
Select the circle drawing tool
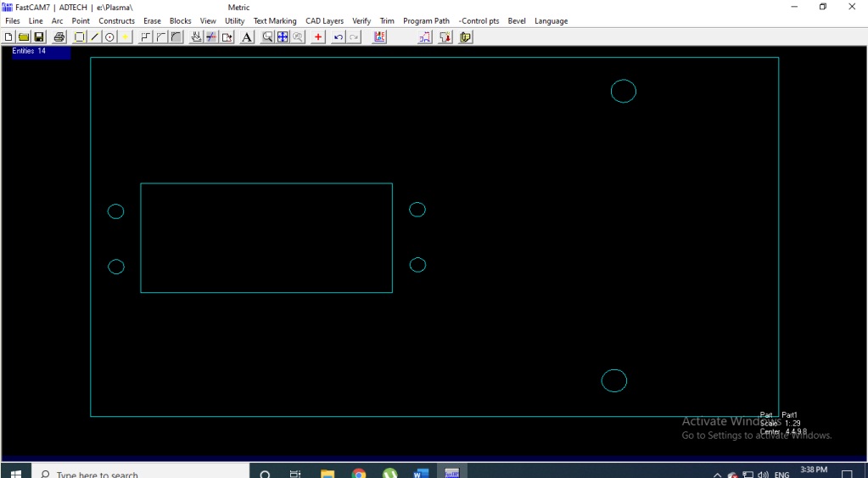point(109,37)
